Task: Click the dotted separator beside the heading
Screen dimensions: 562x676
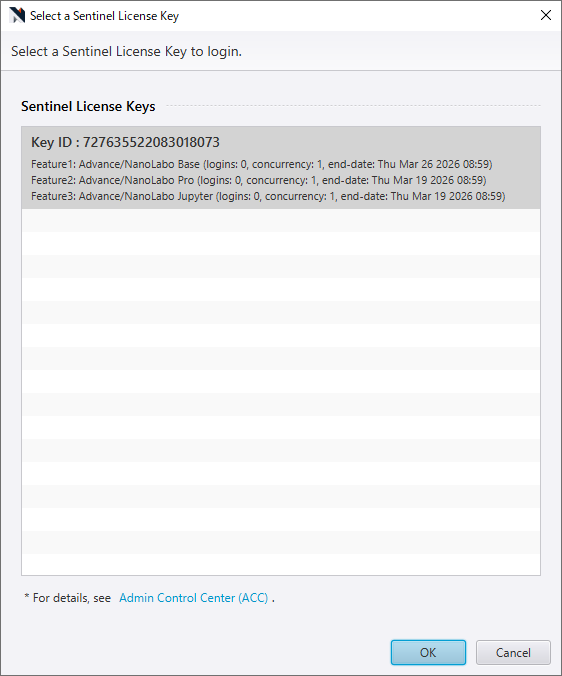Action: [353, 105]
